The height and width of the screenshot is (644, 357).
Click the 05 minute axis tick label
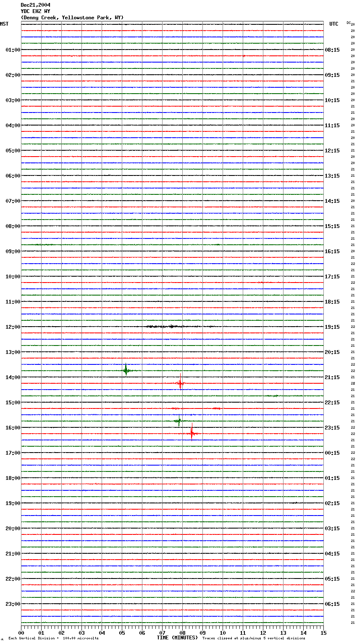click(122, 633)
